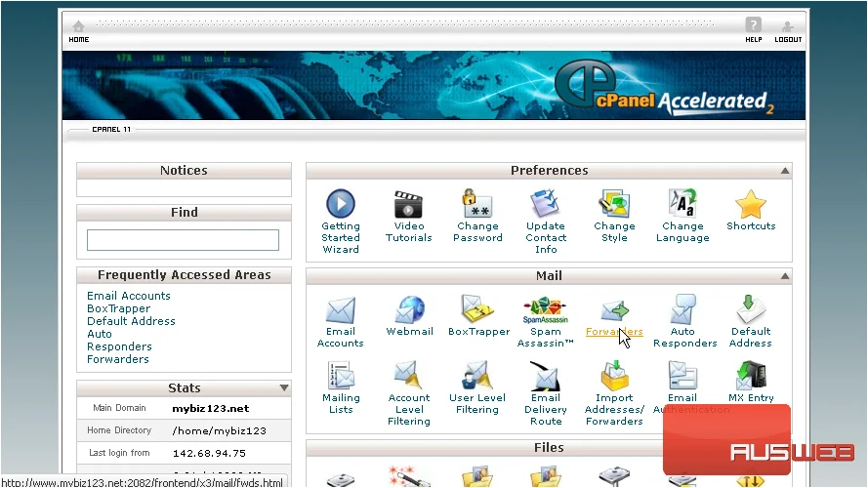This screenshot has height=488, width=868.
Task: Open User Level Filtering
Action: coord(477,375)
